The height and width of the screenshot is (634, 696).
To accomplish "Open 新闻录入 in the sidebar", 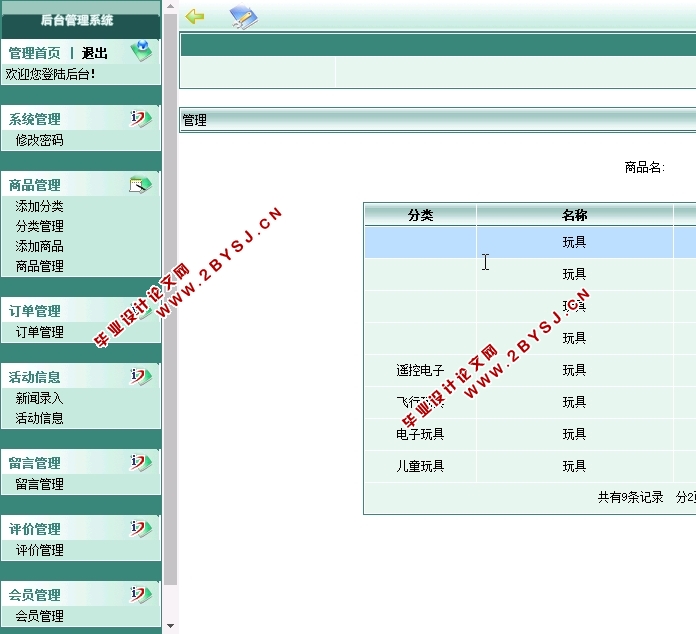I will coord(40,398).
